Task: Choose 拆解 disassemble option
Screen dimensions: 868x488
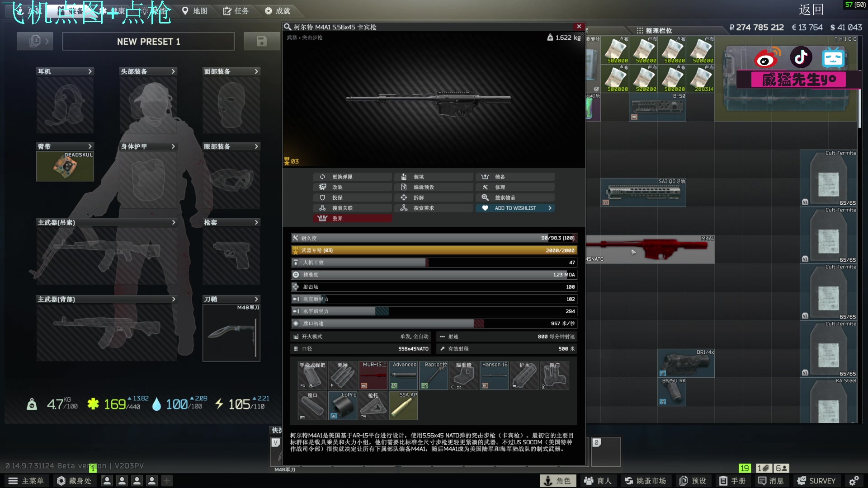Action: point(434,197)
